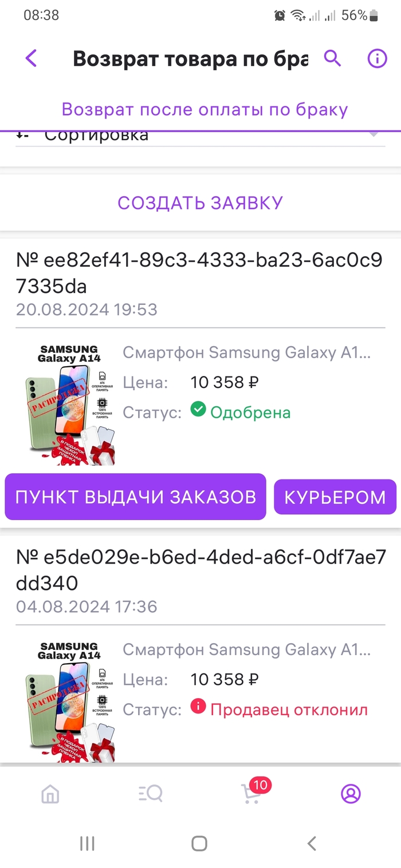Viewport: 401px width, 868px height.
Task: Open the profile icon in bottom bar
Action: pyautogui.click(x=351, y=794)
